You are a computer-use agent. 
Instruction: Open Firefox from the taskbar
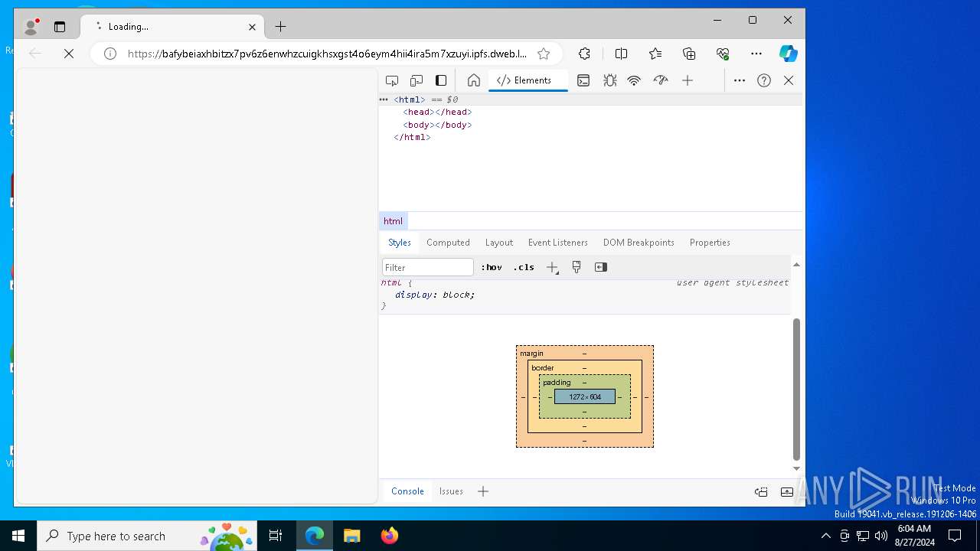point(390,536)
